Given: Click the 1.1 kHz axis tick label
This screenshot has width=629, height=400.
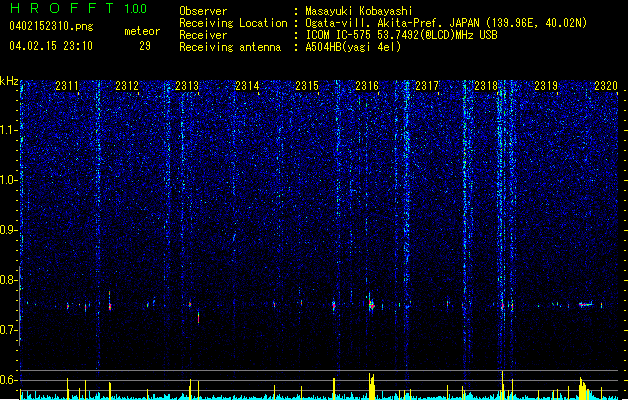Looking at the screenshot, I should (x=9, y=130).
